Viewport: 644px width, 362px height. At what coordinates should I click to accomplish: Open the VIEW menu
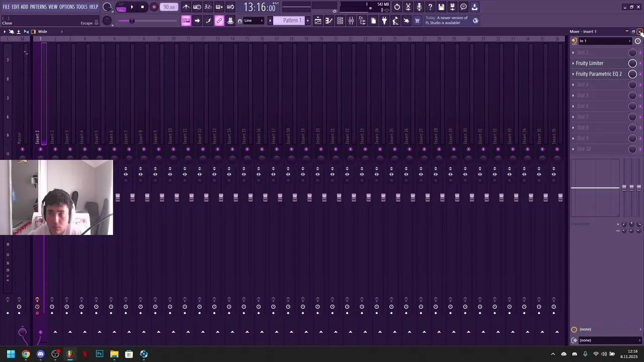53,7
